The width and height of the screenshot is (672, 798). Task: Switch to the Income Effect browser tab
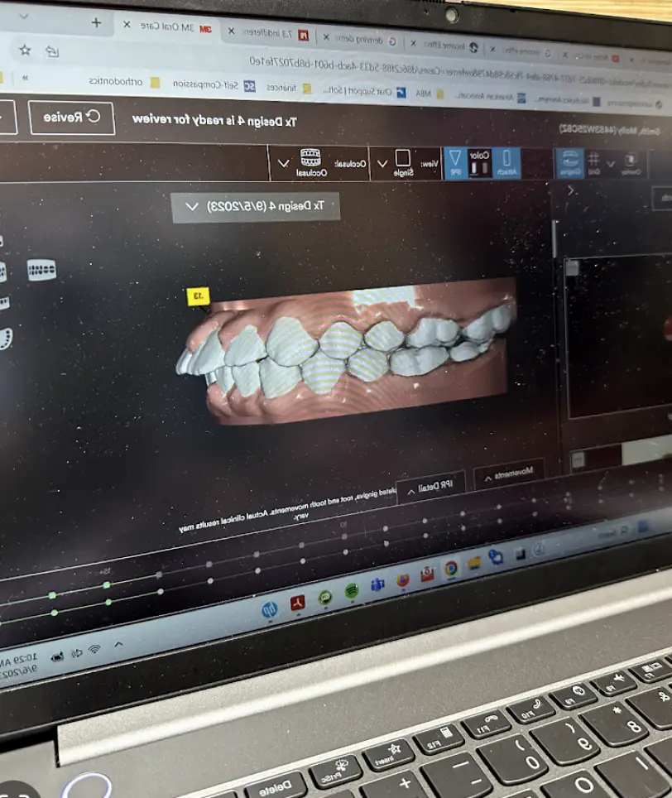pos(450,46)
